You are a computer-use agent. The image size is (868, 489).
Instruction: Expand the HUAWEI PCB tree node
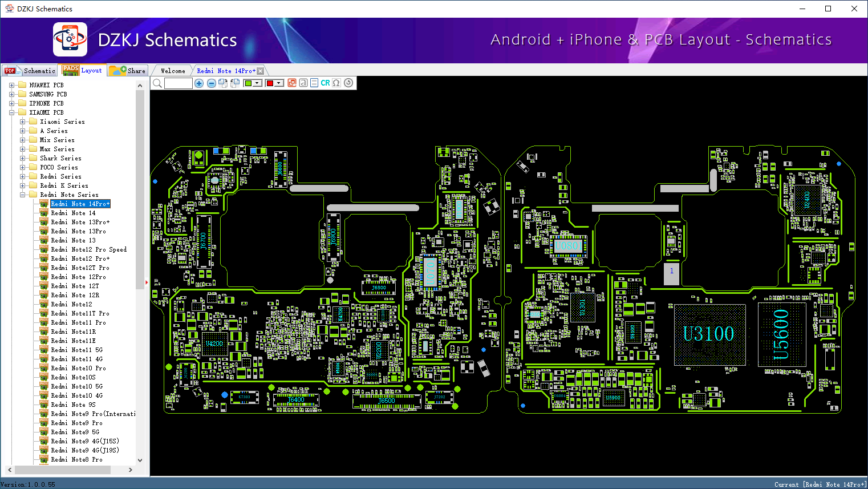pos(11,85)
